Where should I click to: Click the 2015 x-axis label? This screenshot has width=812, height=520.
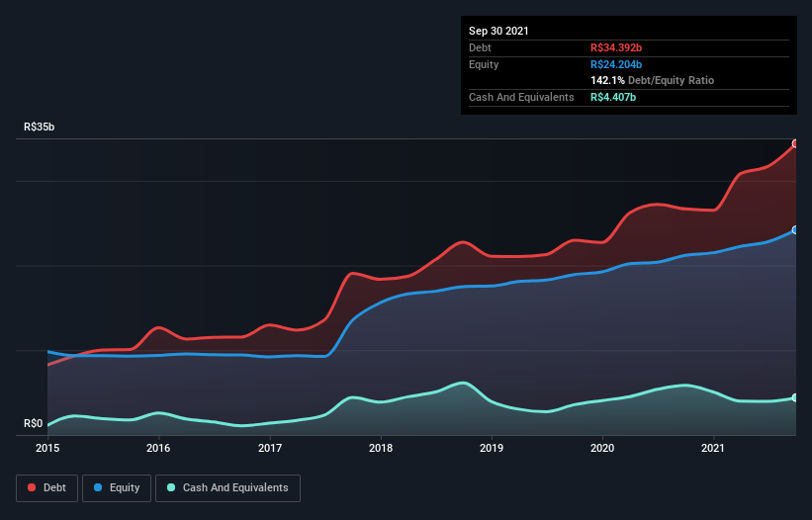[47, 448]
